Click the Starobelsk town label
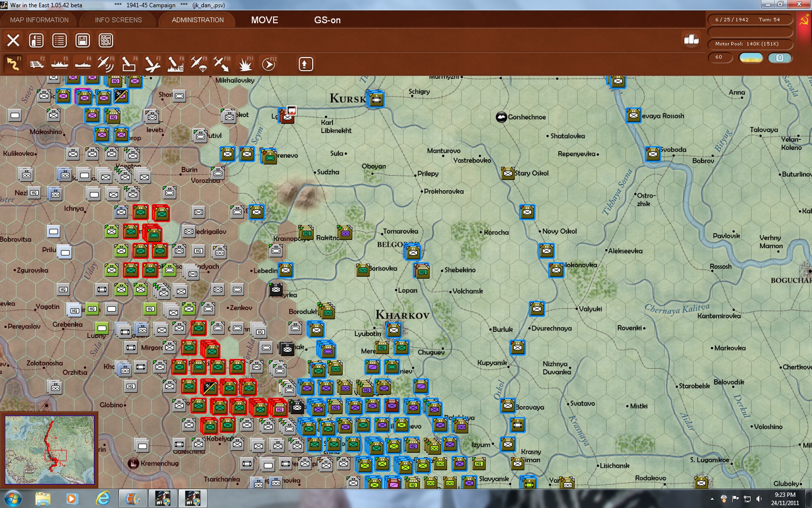Screen dimensions: 812x508 [x=694, y=386]
